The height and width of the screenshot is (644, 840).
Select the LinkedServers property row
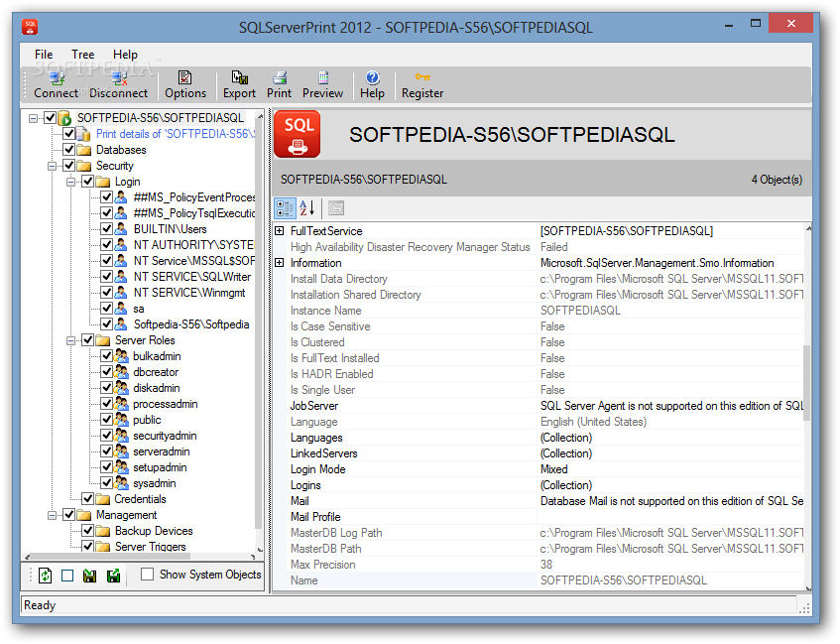pos(539,453)
